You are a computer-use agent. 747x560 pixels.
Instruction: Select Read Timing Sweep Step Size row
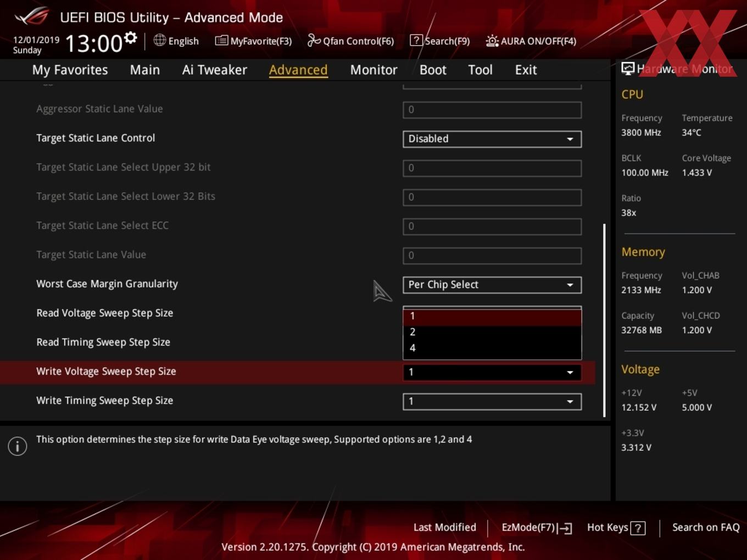coord(297,342)
